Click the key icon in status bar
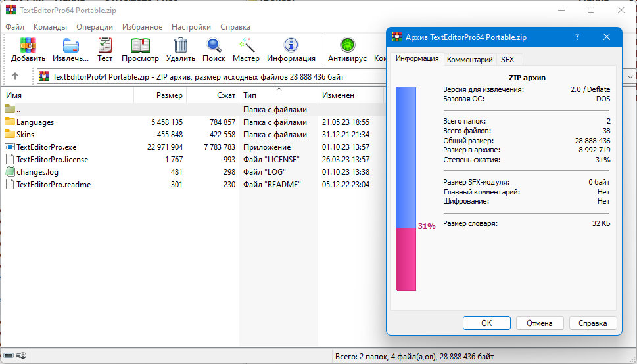 (21, 356)
